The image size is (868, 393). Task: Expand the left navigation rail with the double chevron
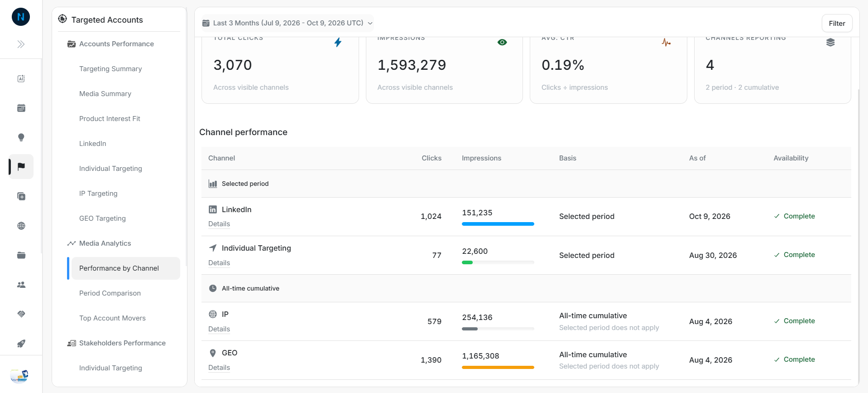[21, 44]
